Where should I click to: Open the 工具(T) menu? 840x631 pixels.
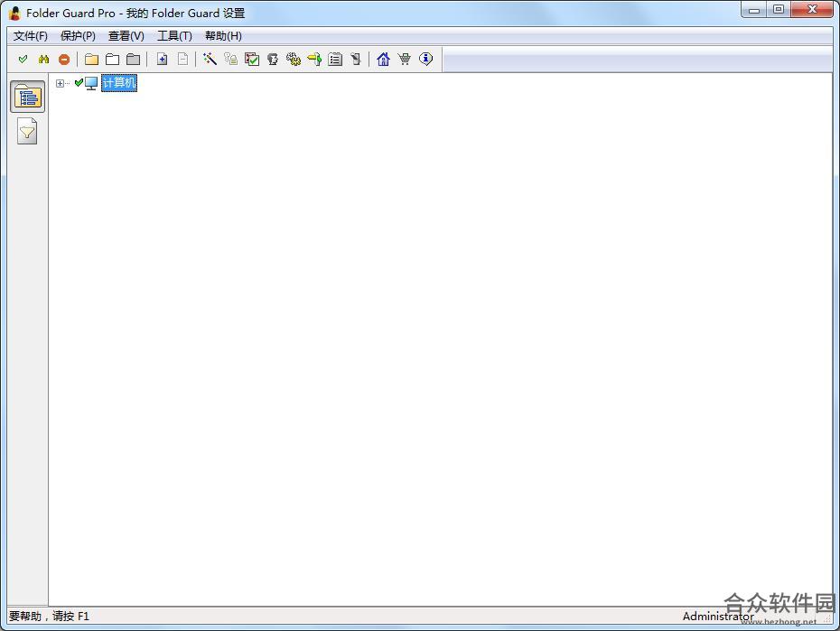click(x=174, y=36)
